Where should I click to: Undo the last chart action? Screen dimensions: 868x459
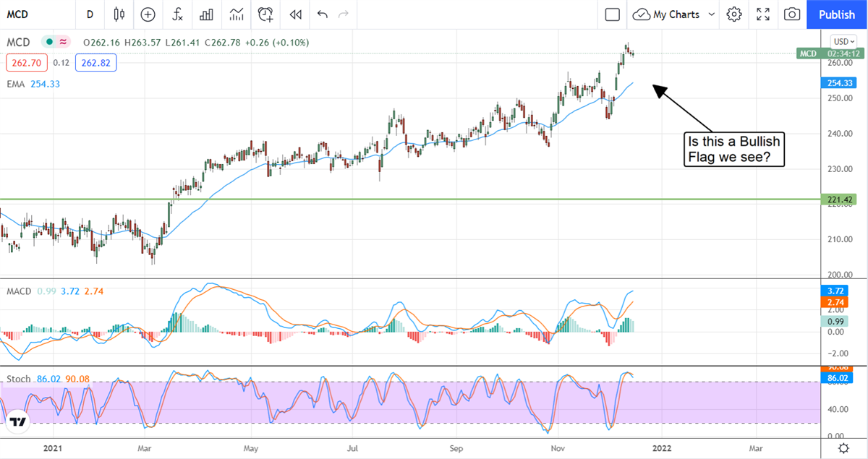pos(322,14)
